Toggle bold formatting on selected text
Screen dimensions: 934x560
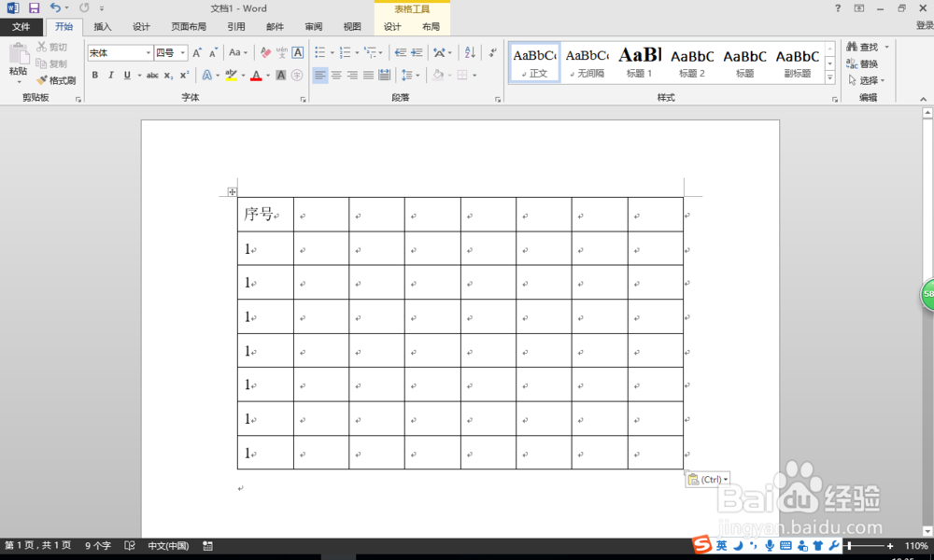(97, 75)
